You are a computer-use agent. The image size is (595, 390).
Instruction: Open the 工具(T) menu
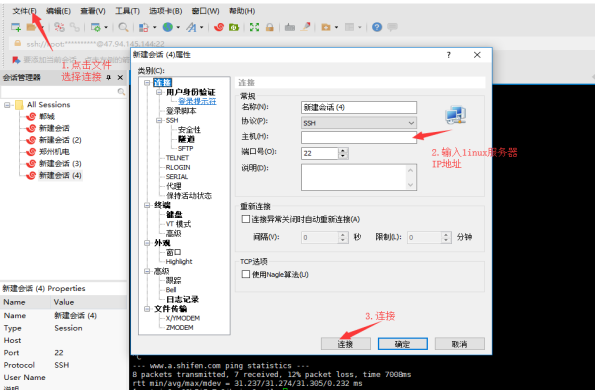pos(128,11)
